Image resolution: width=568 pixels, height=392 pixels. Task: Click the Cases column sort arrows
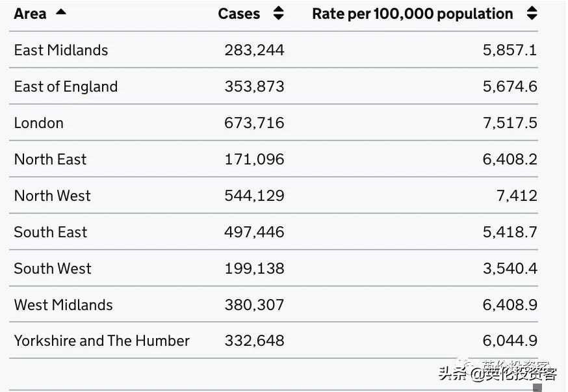[x=278, y=14]
